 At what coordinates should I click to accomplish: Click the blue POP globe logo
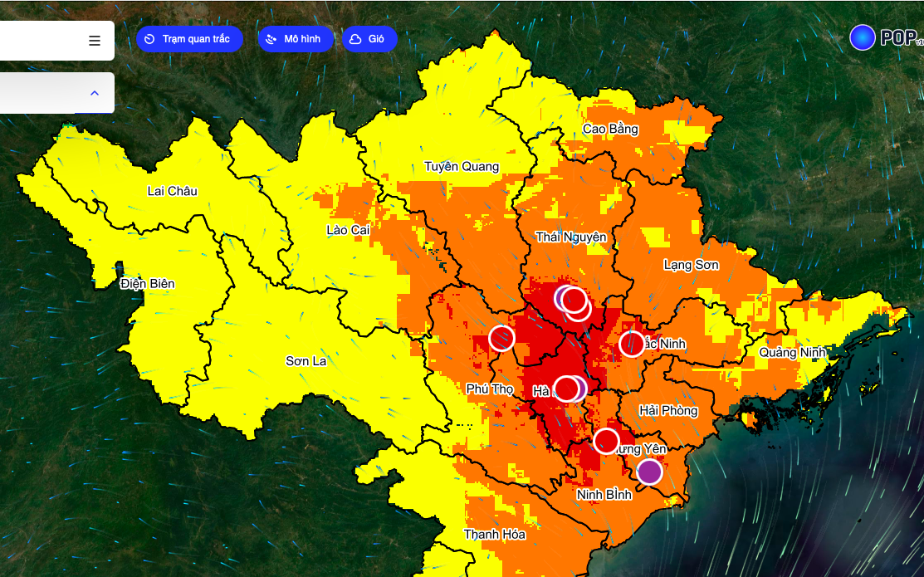click(x=863, y=37)
